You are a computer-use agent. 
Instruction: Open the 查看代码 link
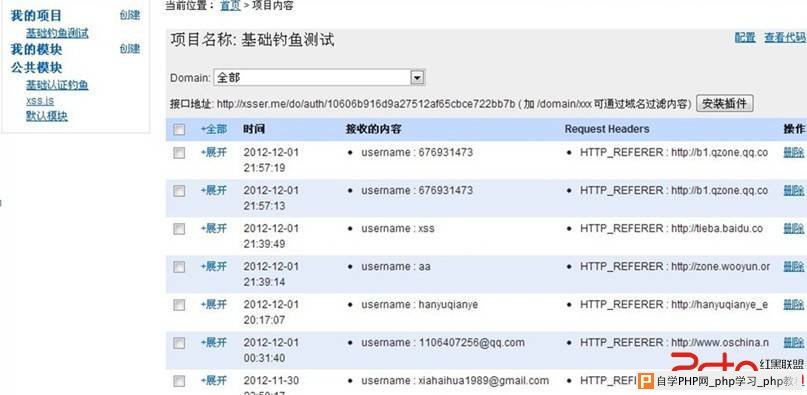pyautogui.click(x=785, y=38)
